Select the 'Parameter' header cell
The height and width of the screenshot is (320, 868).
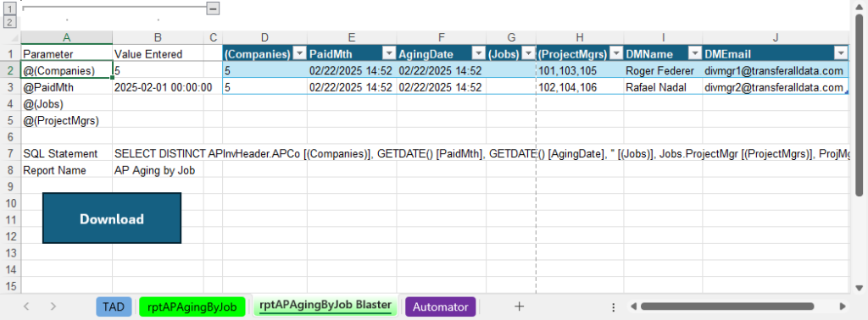coord(66,54)
